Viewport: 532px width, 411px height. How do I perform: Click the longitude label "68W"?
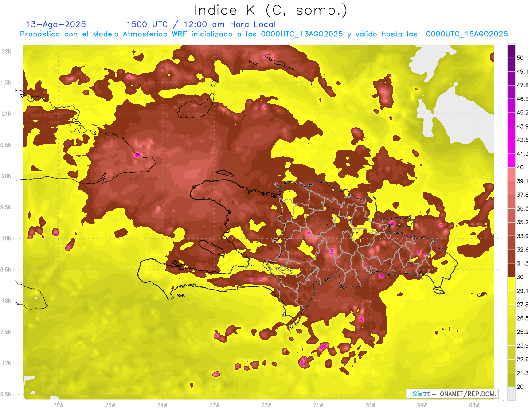coord(474,405)
